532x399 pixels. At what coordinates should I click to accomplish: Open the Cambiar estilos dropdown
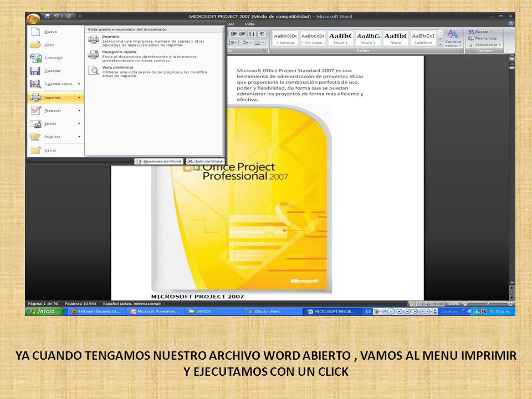pos(453,38)
